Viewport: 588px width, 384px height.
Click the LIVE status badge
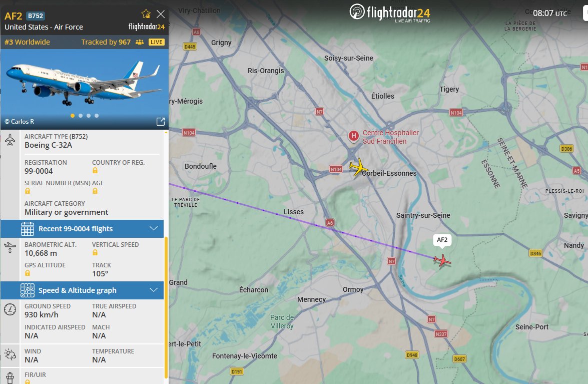click(x=156, y=42)
